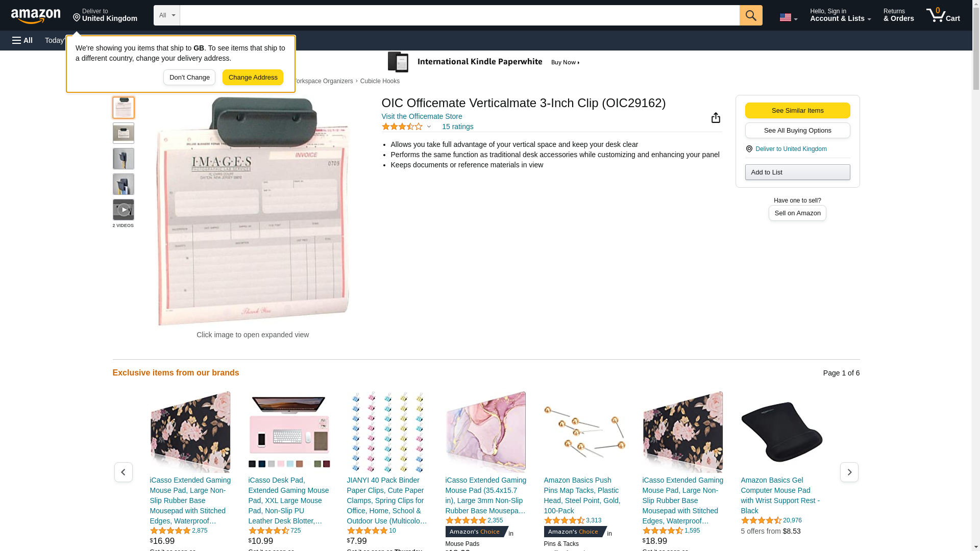980x551 pixels.
Task: Click the share icon near product title
Action: click(716, 118)
